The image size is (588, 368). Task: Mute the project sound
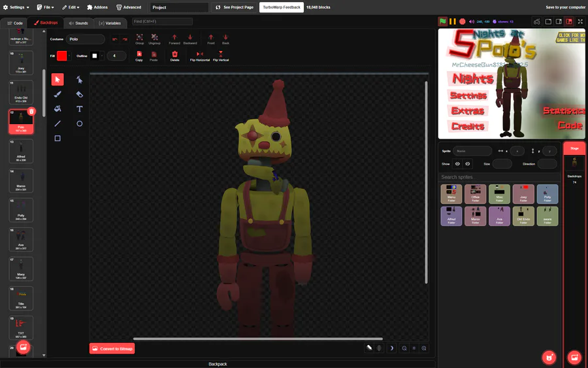pyautogui.click(x=472, y=22)
